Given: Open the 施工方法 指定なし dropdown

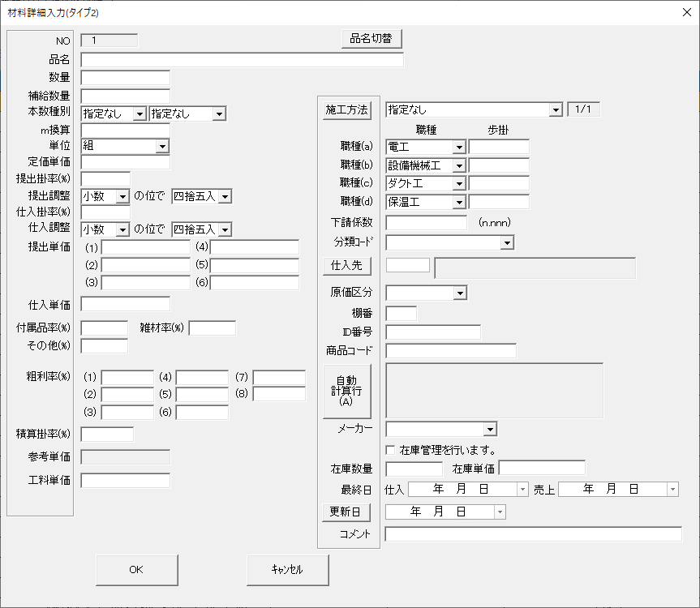Looking at the screenshot, I should pyautogui.click(x=555, y=110).
